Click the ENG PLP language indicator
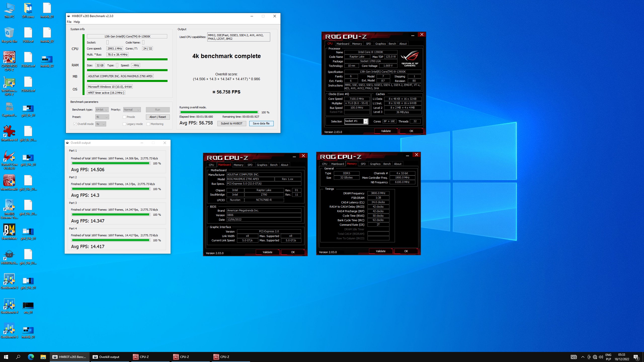The height and width of the screenshot is (362, 644). 608,357
